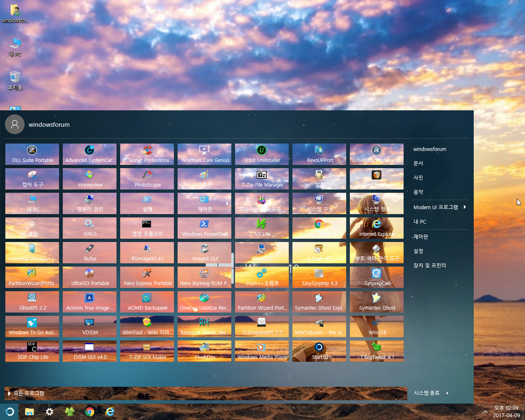This screenshot has width=525, height=420.
Task: Click the windowsforum user avatar
Action: click(x=15, y=124)
